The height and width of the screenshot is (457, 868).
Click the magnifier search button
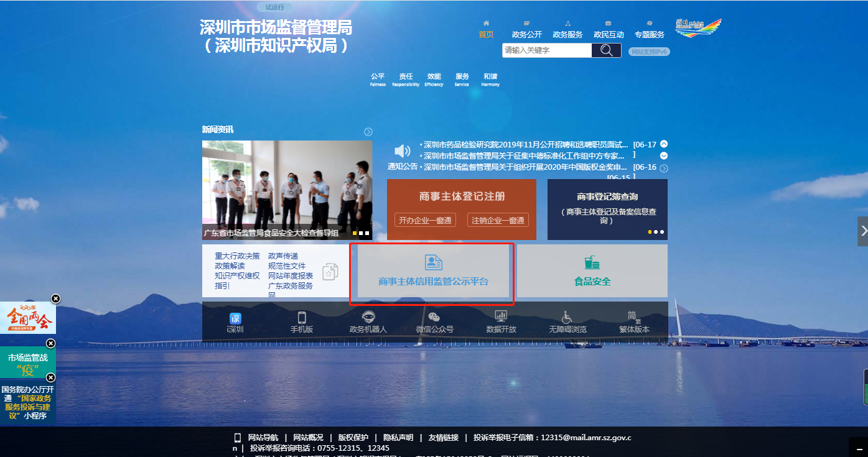pos(607,50)
